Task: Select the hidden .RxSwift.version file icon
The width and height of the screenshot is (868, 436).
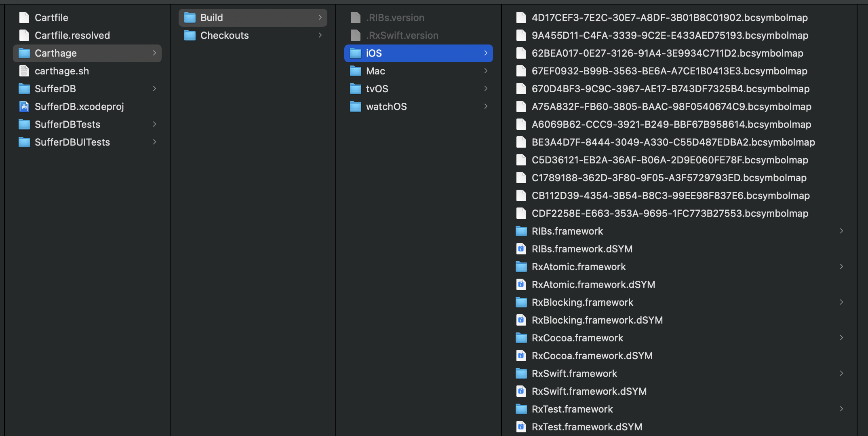Action: 356,35
